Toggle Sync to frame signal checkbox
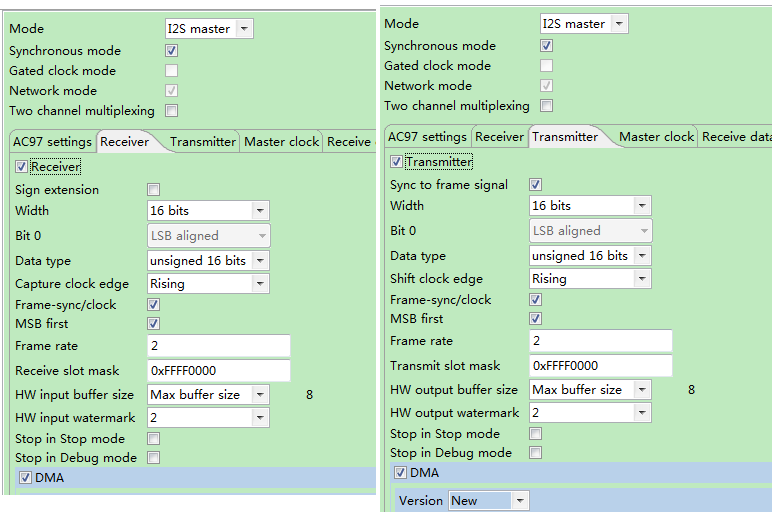This screenshot has height=512, width=773. (535, 184)
